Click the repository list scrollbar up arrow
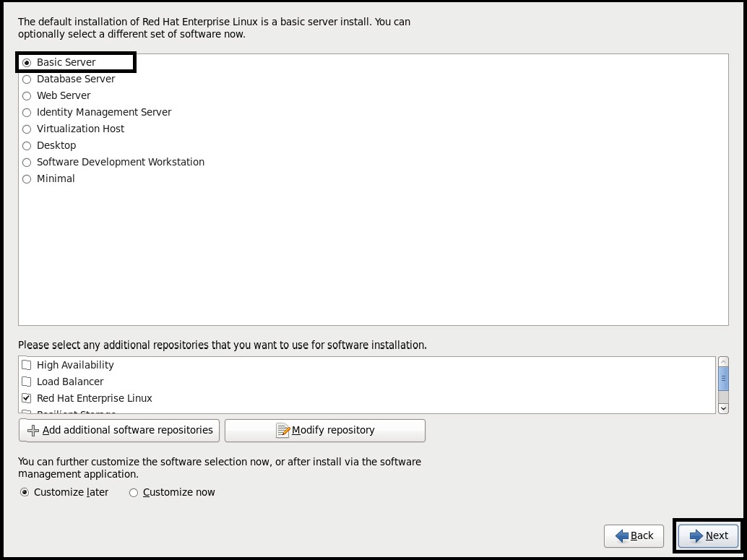This screenshot has height=560, width=747. pyautogui.click(x=723, y=362)
